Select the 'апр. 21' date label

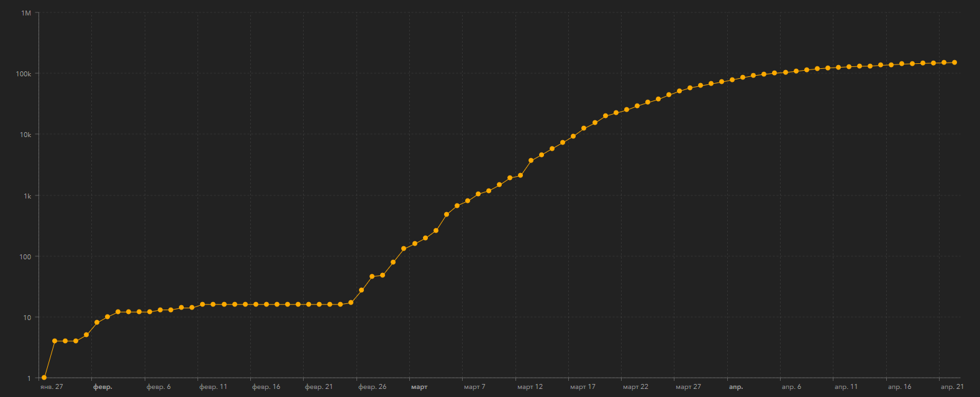coord(952,387)
